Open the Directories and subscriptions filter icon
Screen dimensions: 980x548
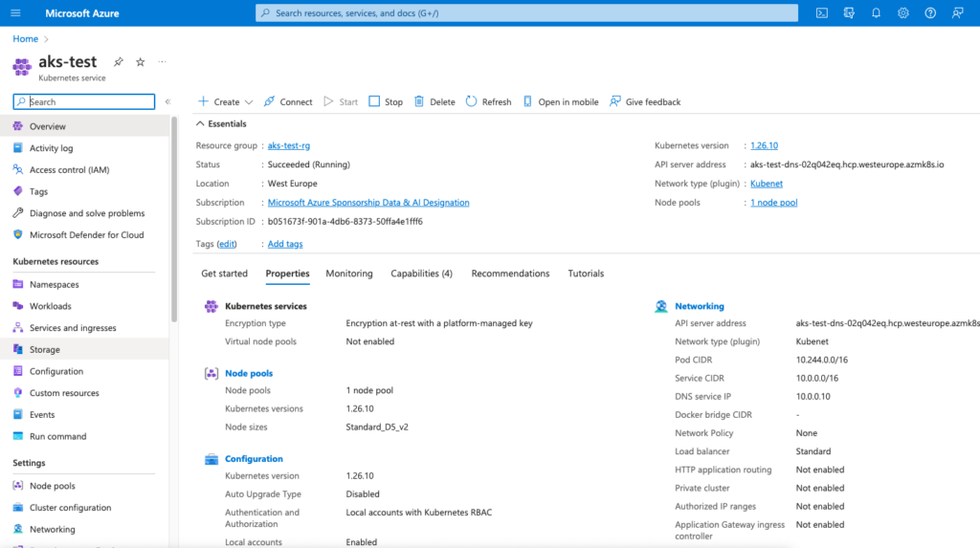849,13
